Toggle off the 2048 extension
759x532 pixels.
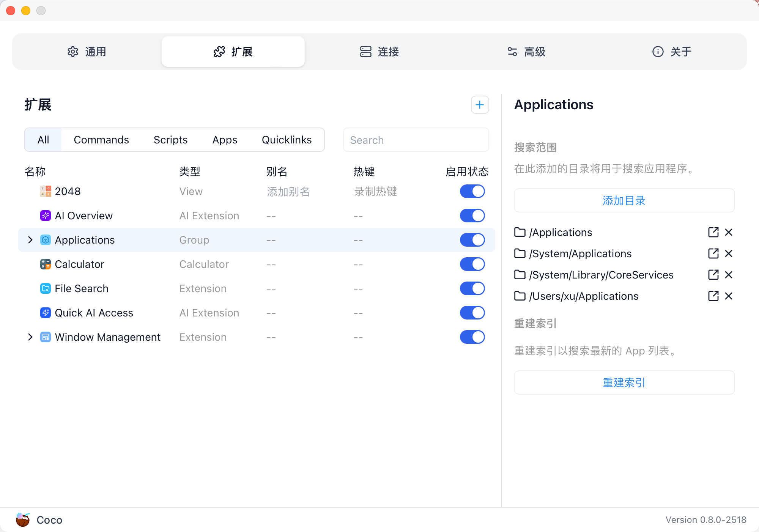point(472,191)
